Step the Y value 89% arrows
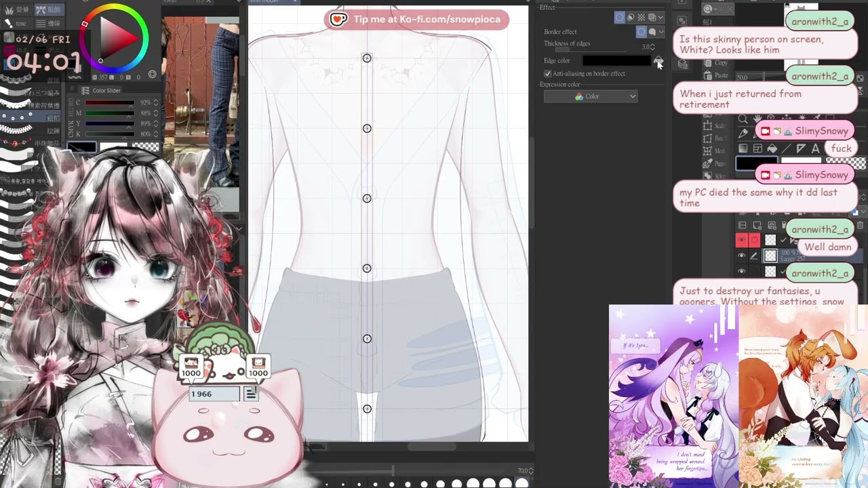868x488 pixels. [x=155, y=123]
